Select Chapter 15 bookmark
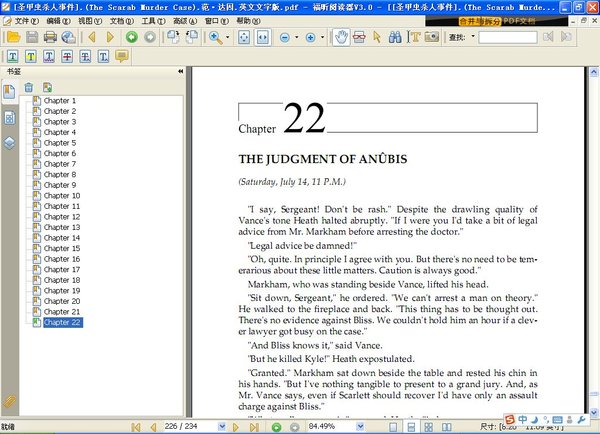 [x=62, y=248]
